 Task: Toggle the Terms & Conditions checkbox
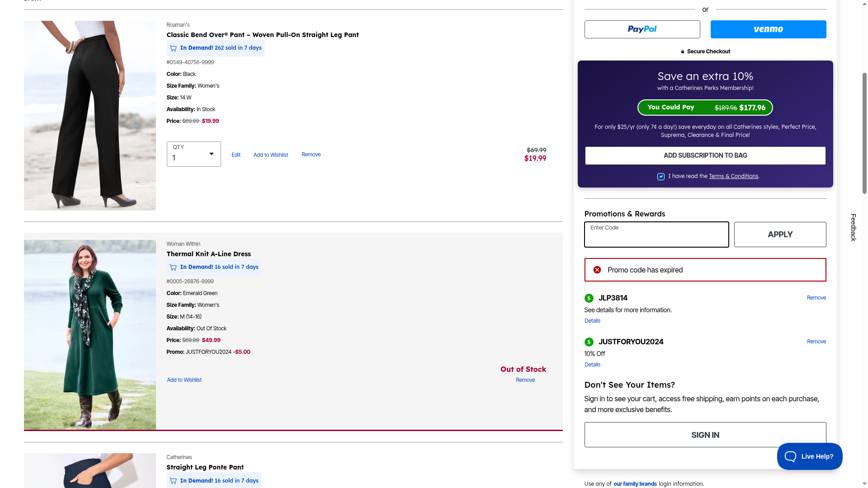[661, 177]
